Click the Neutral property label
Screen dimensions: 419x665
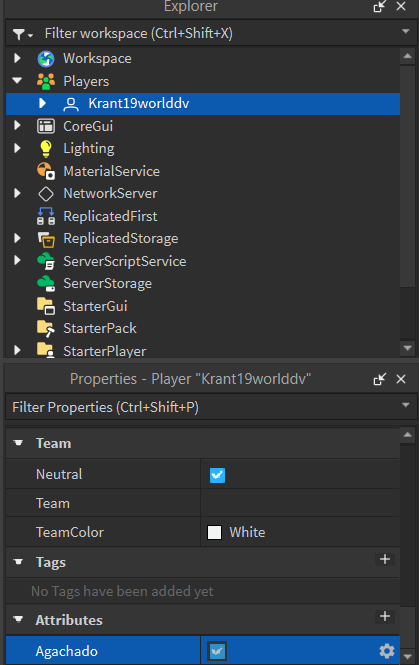click(x=59, y=474)
